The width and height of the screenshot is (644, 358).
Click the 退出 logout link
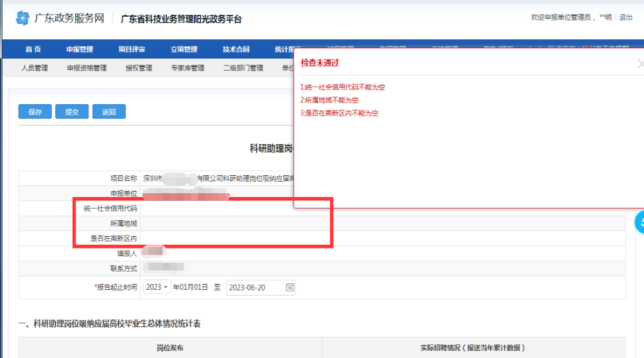point(625,17)
